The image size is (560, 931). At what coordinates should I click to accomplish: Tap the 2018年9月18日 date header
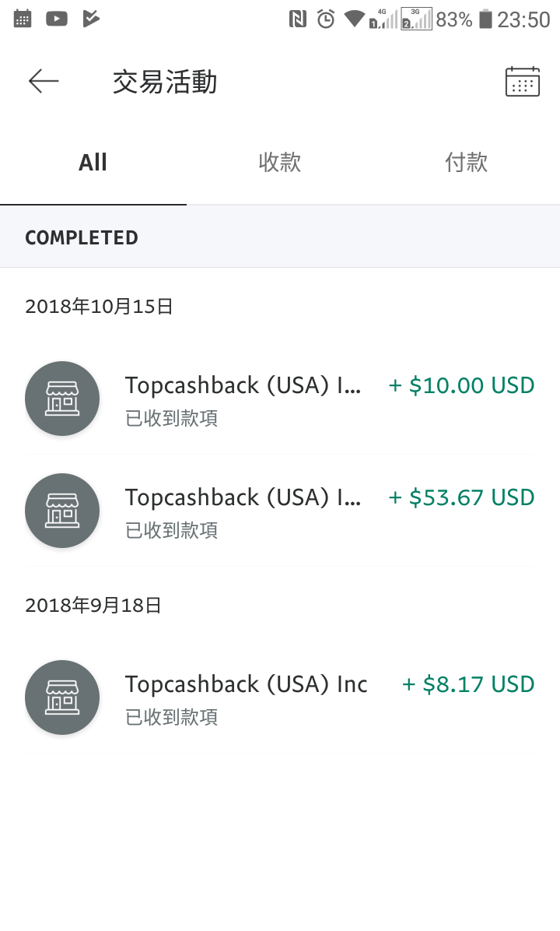tap(93, 606)
